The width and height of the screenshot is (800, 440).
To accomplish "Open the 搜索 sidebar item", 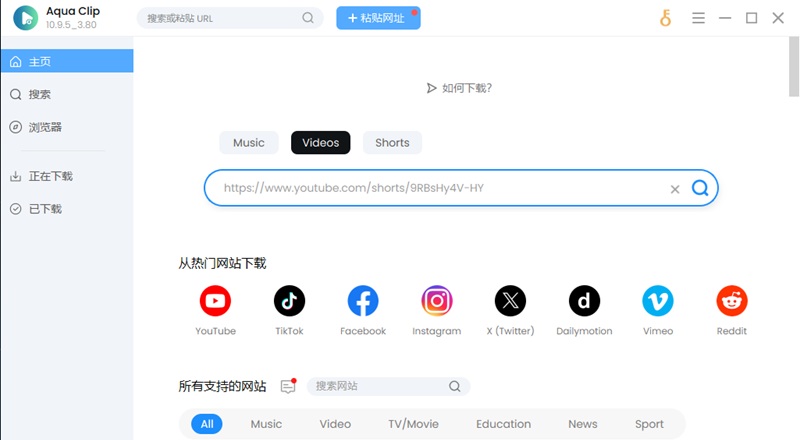I will click(x=67, y=94).
